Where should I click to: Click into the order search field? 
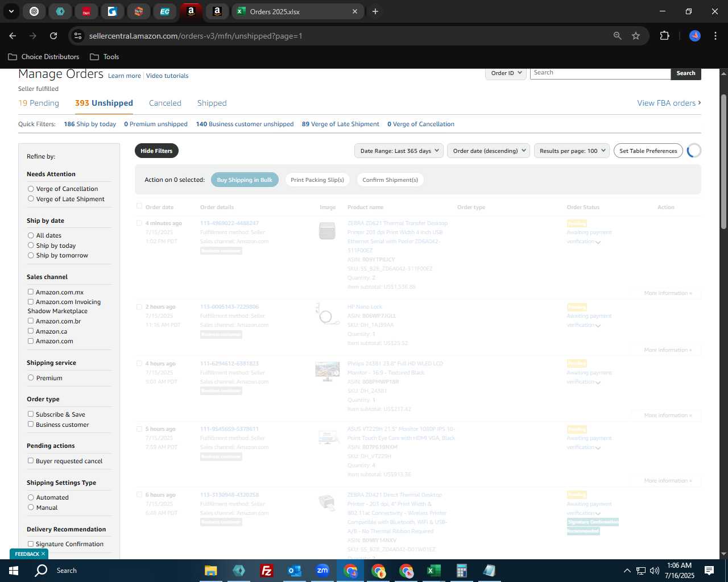click(600, 73)
